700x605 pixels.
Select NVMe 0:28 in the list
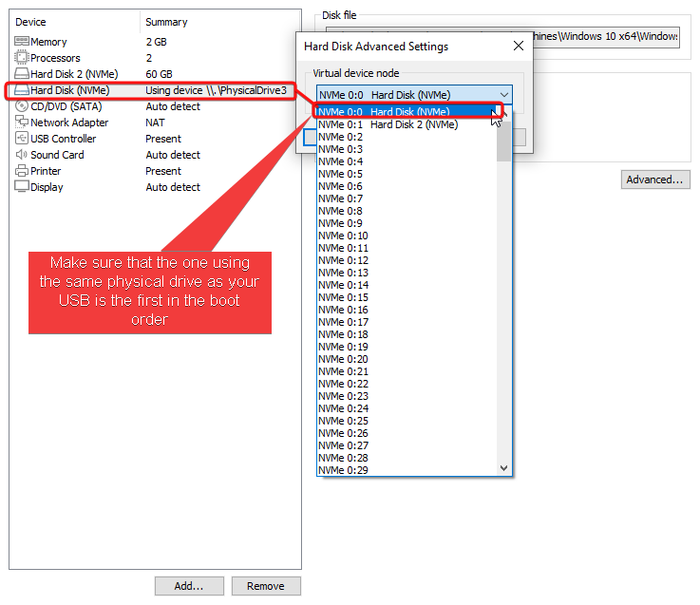click(x=407, y=458)
